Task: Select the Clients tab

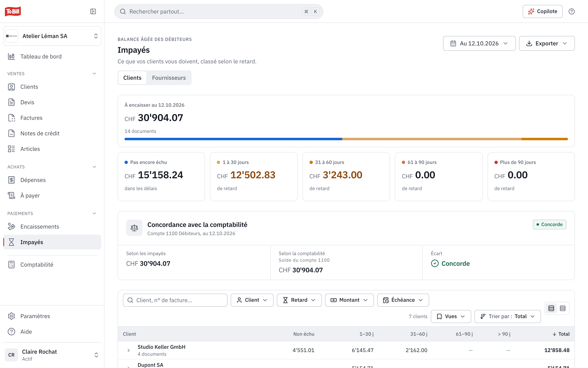Action: coord(133,78)
